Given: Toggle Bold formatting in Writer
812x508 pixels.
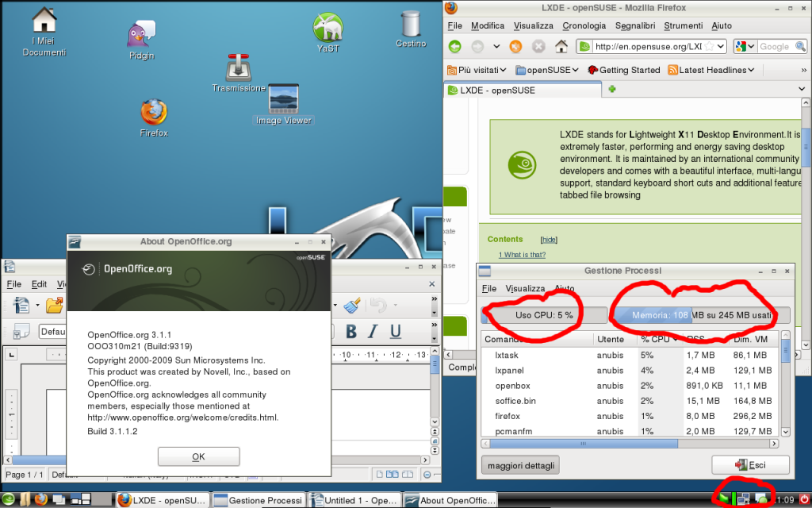Looking at the screenshot, I should point(351,332).
